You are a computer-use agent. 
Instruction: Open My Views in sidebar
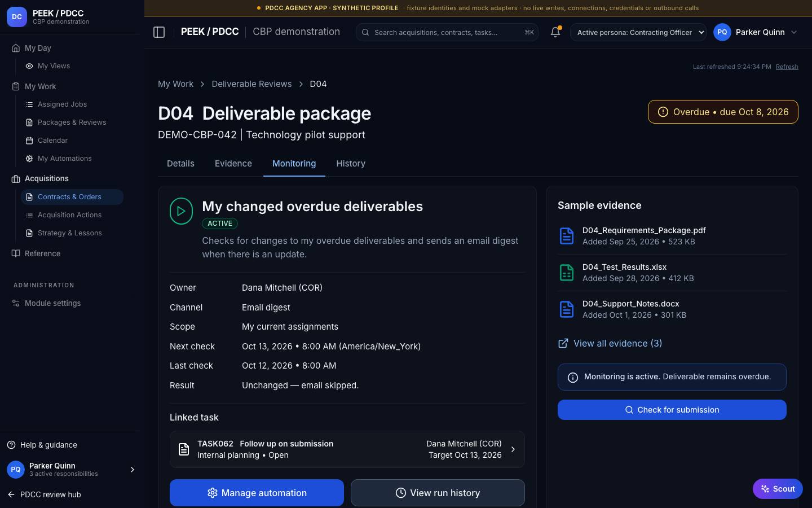[72, 66]
